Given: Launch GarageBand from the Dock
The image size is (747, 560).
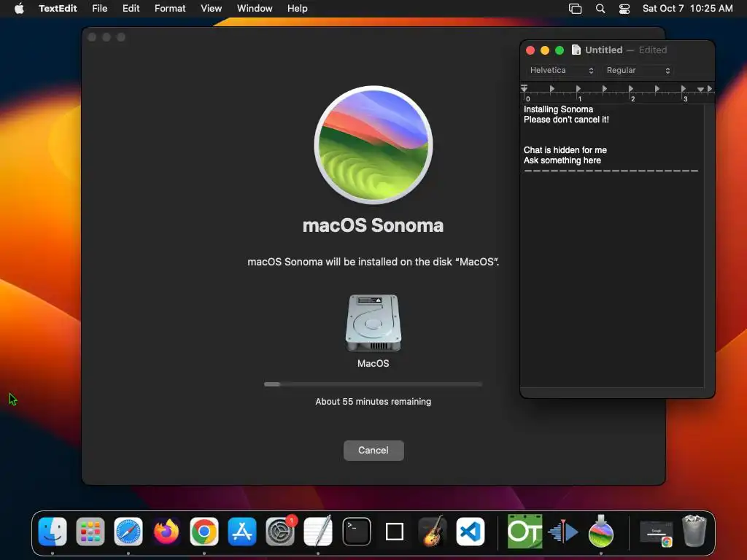Looking at the screenshot, I should coord(433,532).
